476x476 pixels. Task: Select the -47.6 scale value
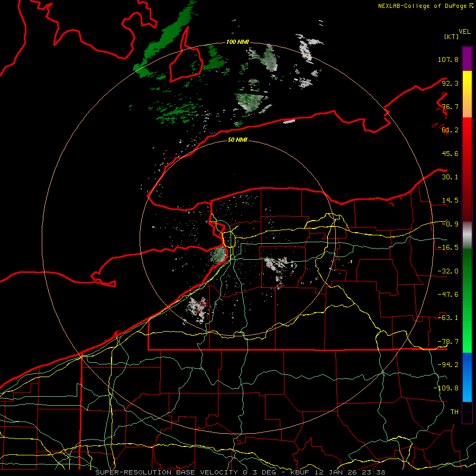[448, 295]
